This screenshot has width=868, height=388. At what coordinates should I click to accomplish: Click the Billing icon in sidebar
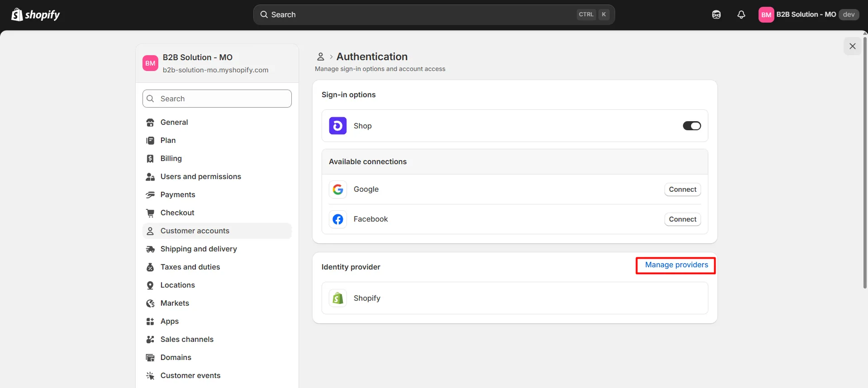click(150, 159)
